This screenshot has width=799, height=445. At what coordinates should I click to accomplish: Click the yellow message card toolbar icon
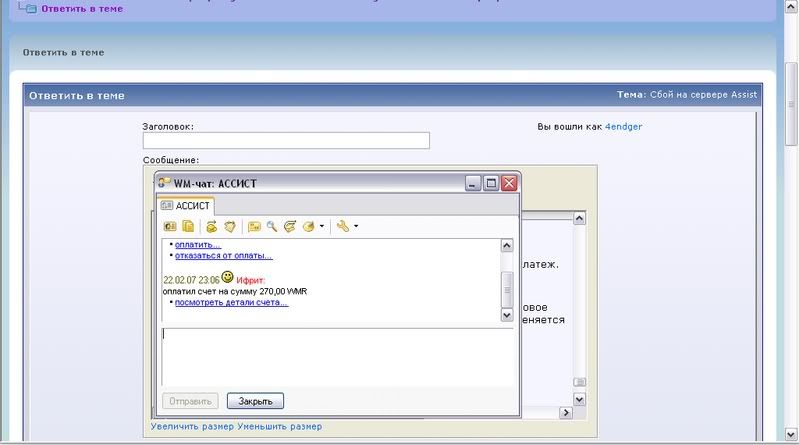tap(254, 226)
